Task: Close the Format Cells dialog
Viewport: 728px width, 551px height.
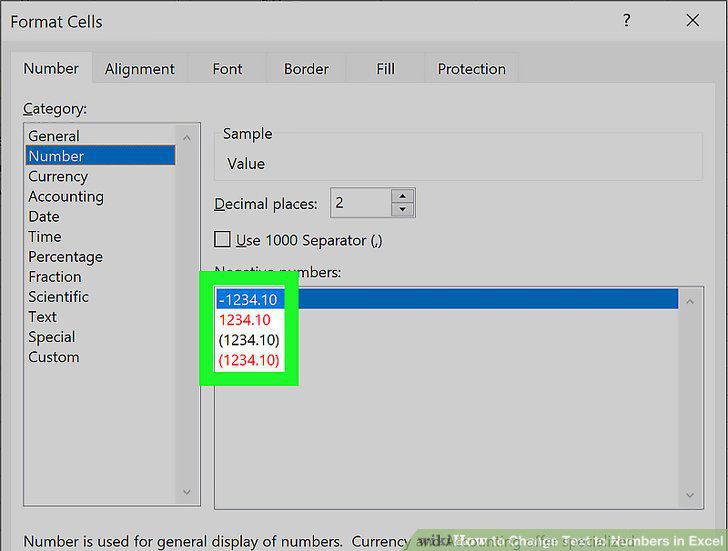Action: click(692, 20)
